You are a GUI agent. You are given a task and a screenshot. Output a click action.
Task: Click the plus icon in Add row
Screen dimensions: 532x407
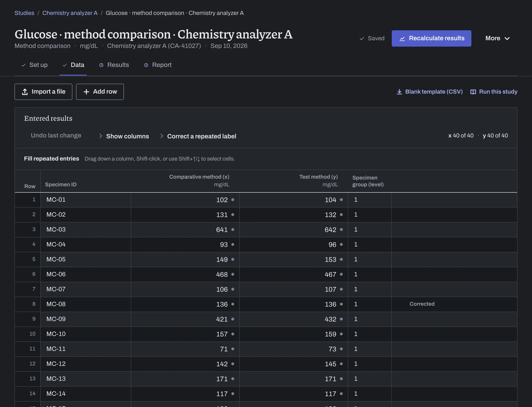click(x=86, y=92)
